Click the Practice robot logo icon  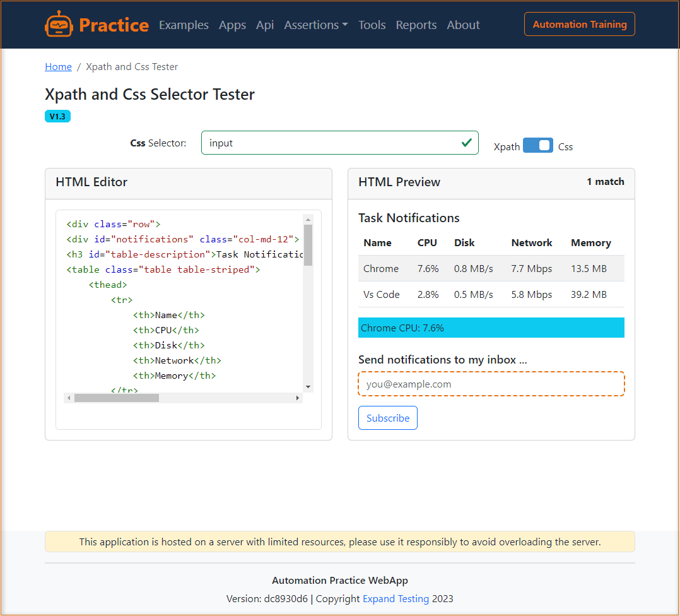pyautogui.click(x=59, y=23)
